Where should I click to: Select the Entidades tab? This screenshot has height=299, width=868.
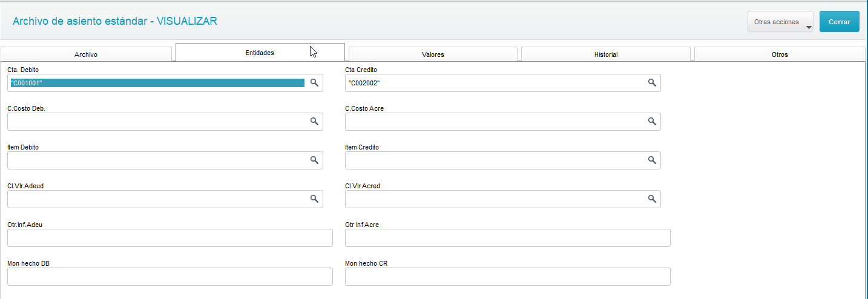pyautogui.click(x=260, y=53)
